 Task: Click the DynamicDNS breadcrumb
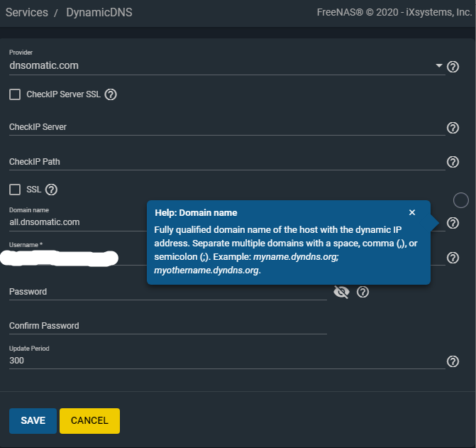(99, 13)
